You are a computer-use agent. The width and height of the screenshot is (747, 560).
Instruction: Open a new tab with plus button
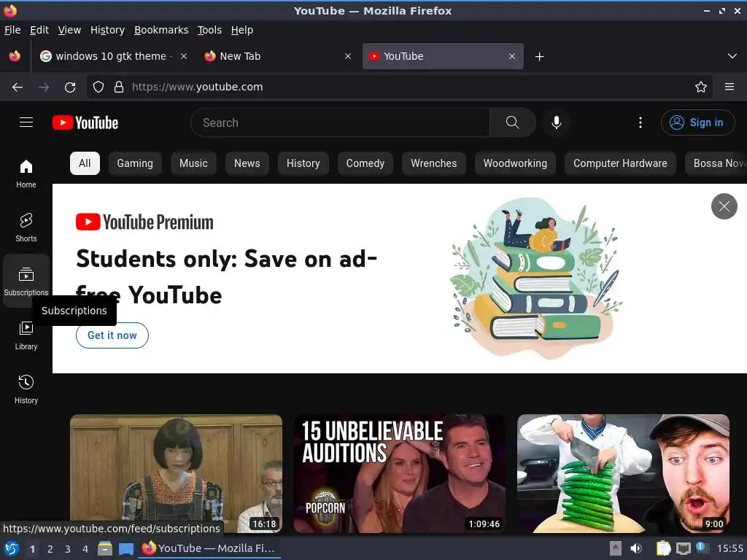click(539, 57)
